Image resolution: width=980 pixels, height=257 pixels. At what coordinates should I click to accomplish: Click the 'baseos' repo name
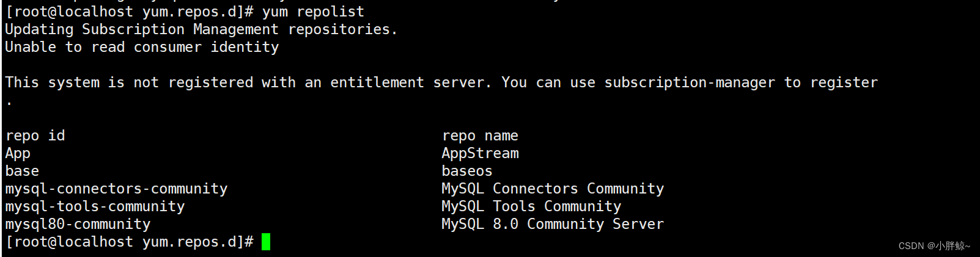467,171
